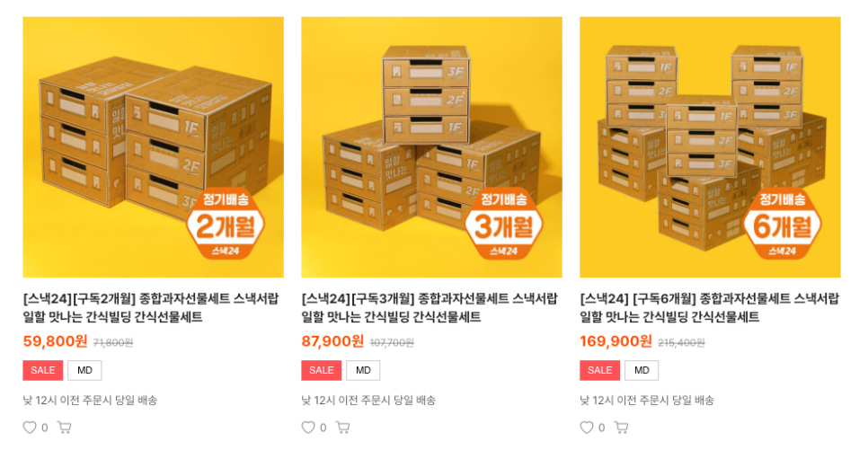The height and width of the screenshot is (450, 868).
Task: Click heart icon on 2-month subscription product
Action: tap(30, 428)
